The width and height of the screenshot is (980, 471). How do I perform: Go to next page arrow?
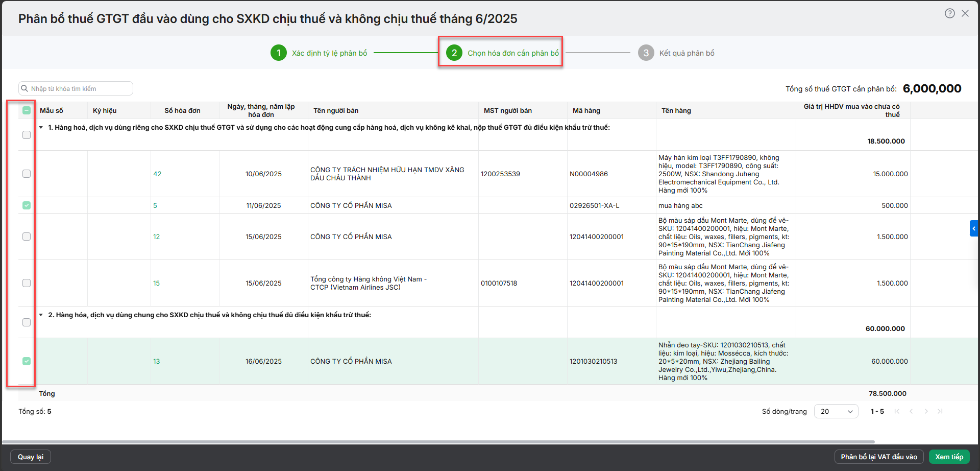click(x=926, y=411)
